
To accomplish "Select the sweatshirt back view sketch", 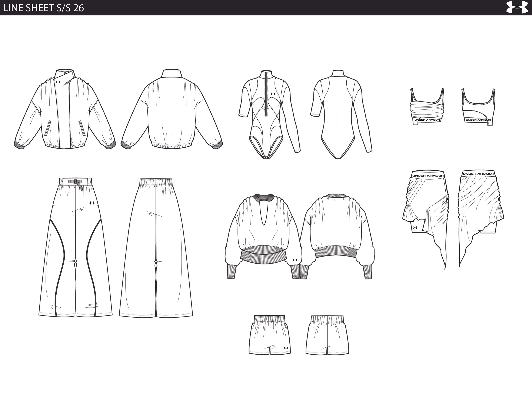I will pyautogui.click(x=337, y=236).
